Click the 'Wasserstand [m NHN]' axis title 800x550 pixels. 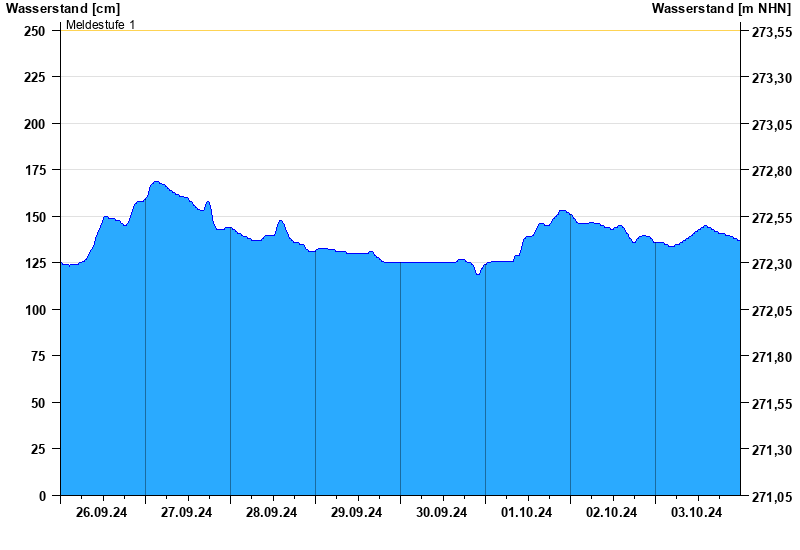click(721, 8)
